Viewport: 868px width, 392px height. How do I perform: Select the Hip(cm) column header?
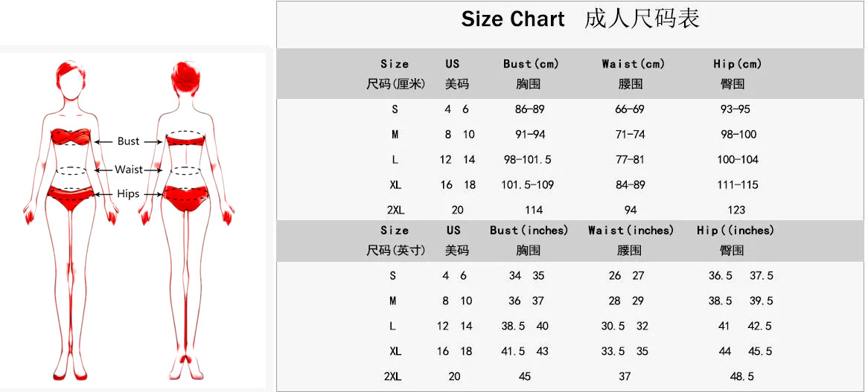737,64
